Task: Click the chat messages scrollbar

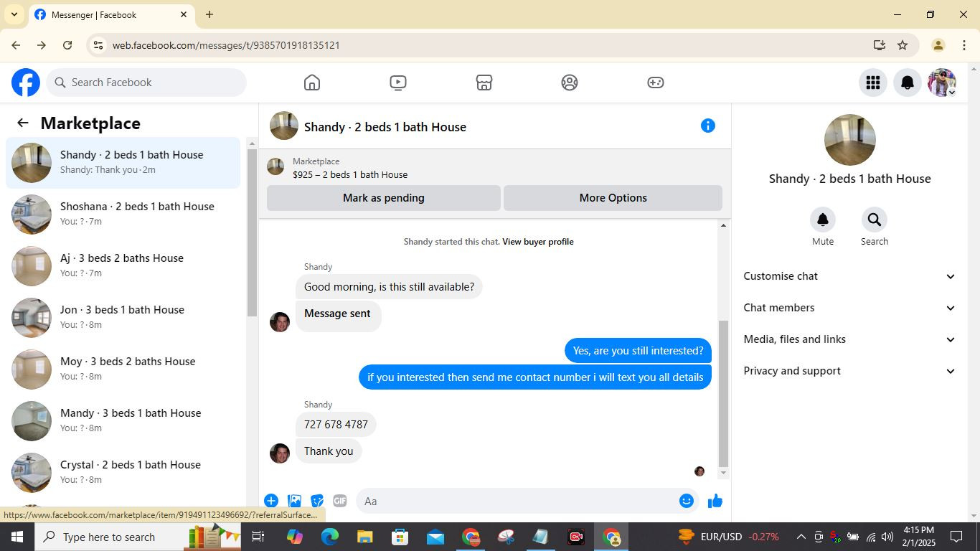Action: coord(723,393)
